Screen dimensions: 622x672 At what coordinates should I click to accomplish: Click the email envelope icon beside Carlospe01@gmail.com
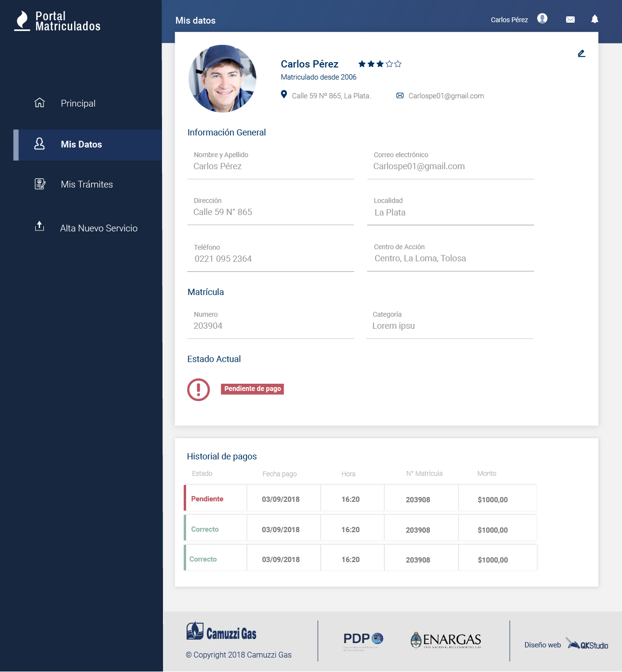coord(400,95)
